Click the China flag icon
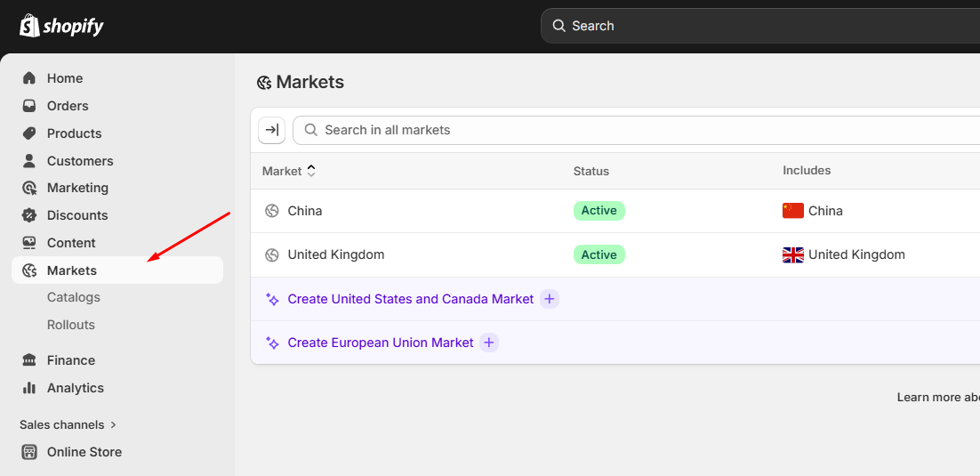980x476 pixels. [793, 211]
